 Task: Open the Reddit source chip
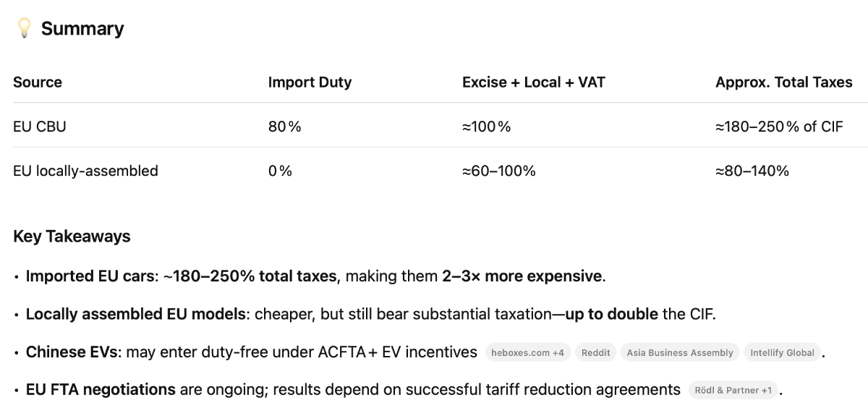(x=595, y=353)
